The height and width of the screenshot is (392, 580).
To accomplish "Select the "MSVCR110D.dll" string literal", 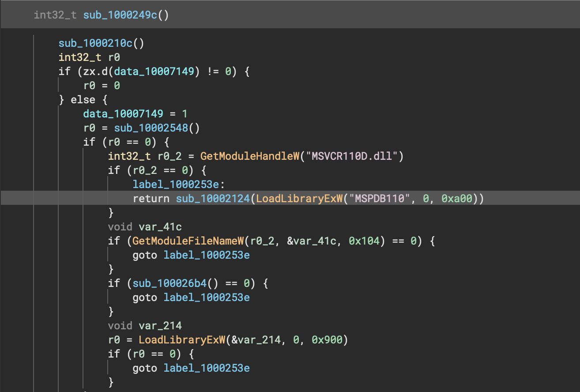I will (351, 156).
